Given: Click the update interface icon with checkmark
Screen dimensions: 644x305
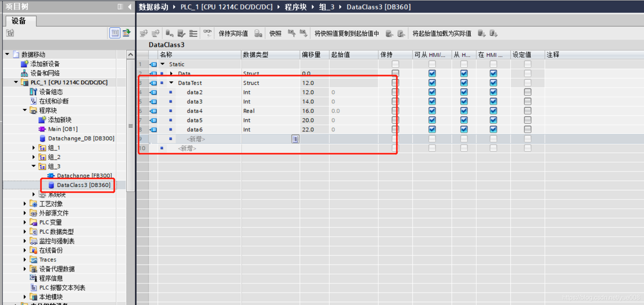Looking at the screenshot, I should [x=181, y=33].
